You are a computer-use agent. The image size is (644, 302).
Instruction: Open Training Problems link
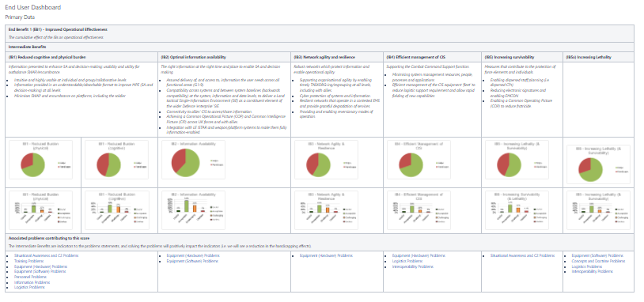point(28,261)
